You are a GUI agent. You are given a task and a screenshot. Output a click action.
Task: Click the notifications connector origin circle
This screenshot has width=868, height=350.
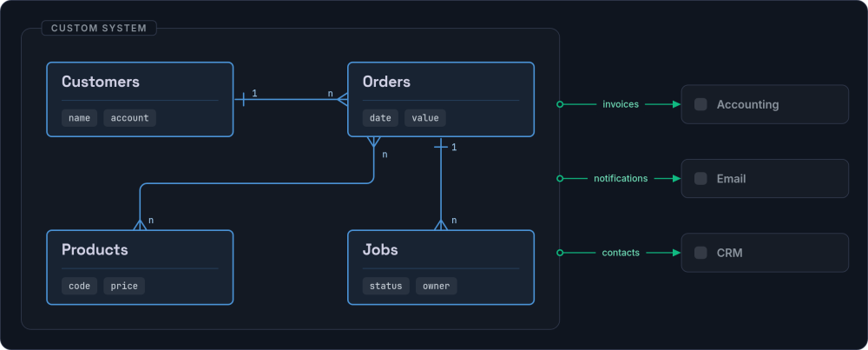[560, 178]
